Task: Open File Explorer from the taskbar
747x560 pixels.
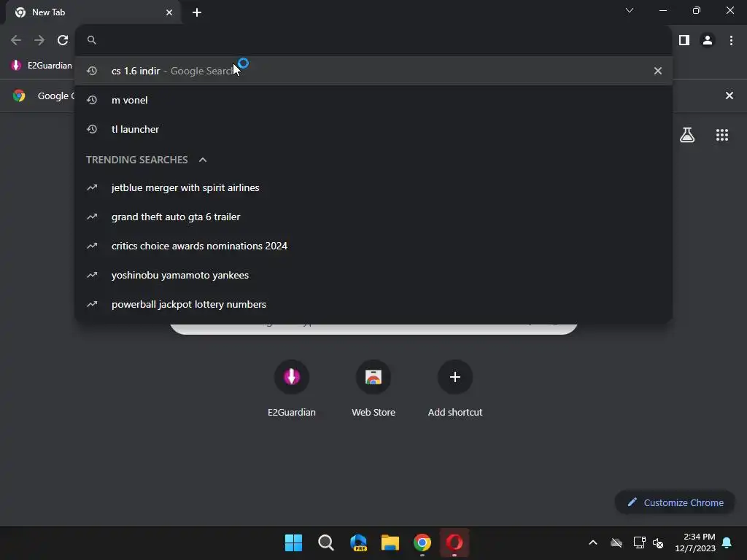Action: click(x=390, y=542)
